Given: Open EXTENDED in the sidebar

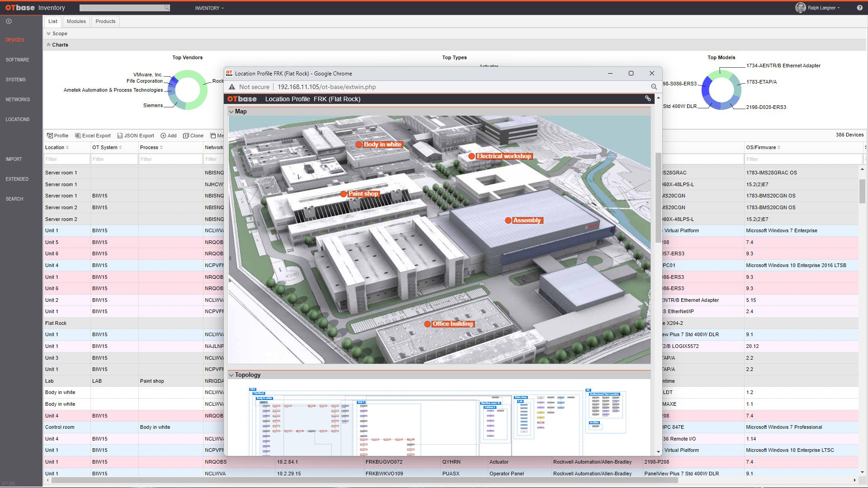Looking at the screenshot, I should pyautogui.click(x=17, y=179).
